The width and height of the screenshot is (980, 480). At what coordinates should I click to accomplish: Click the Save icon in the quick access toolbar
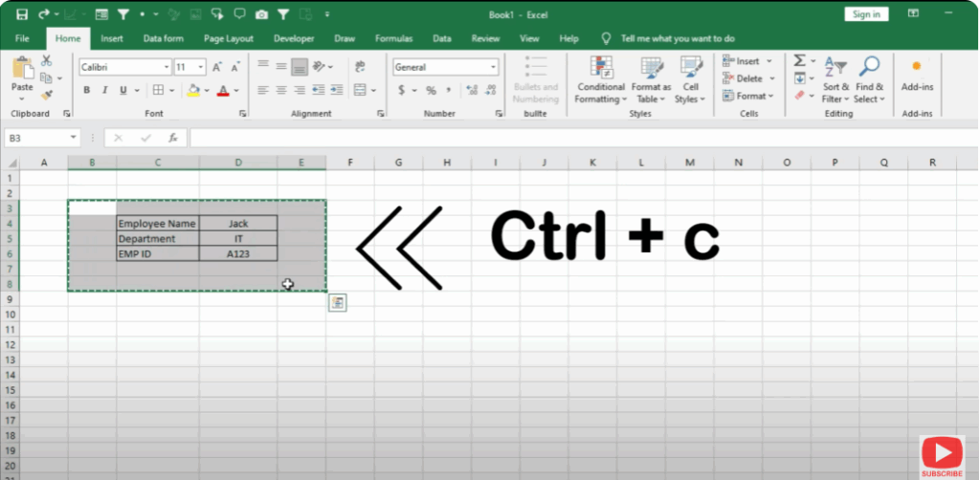22,13
